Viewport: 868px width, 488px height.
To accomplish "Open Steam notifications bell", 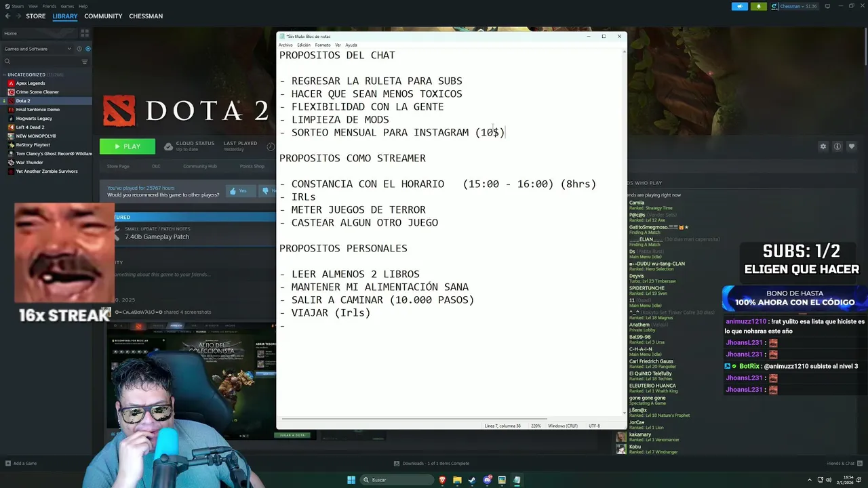I will click(x=758, y=7).
